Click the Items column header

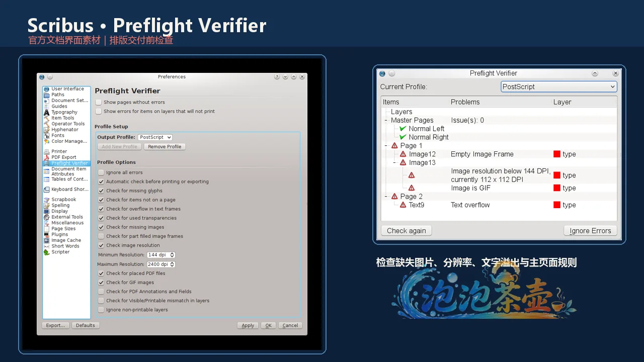coord(415,102)
